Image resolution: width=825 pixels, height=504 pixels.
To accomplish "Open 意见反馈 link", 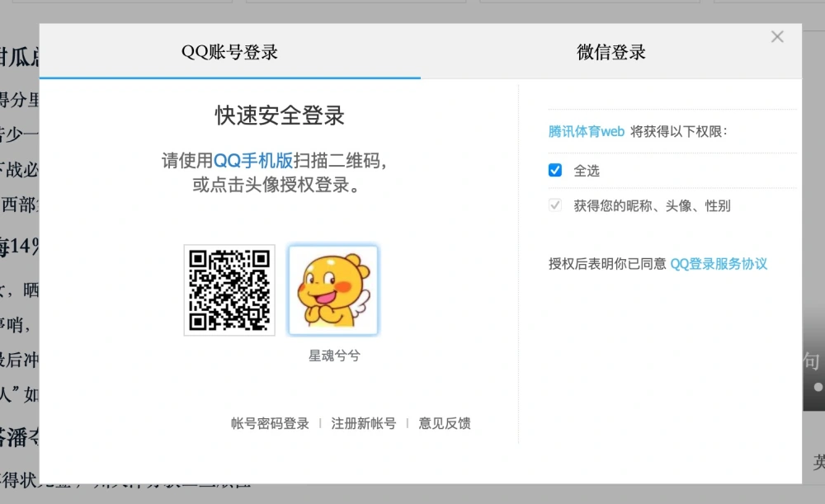I will 445,423.
